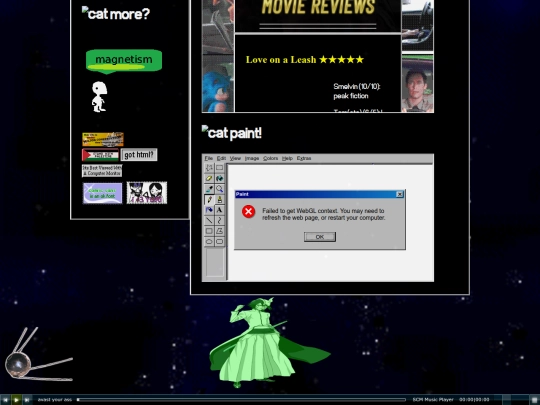This screenshot has width=540, height=405.
Task: Click the Sonic image in movie reviews
Action: (218, 83)
